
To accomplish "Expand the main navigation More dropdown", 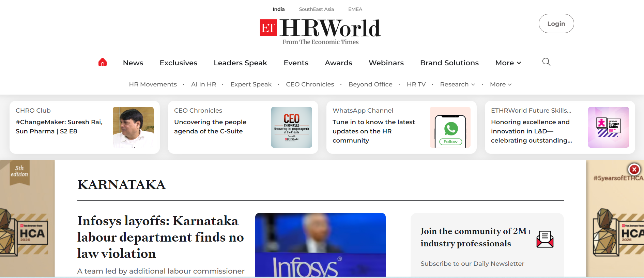I will (508, 63).
